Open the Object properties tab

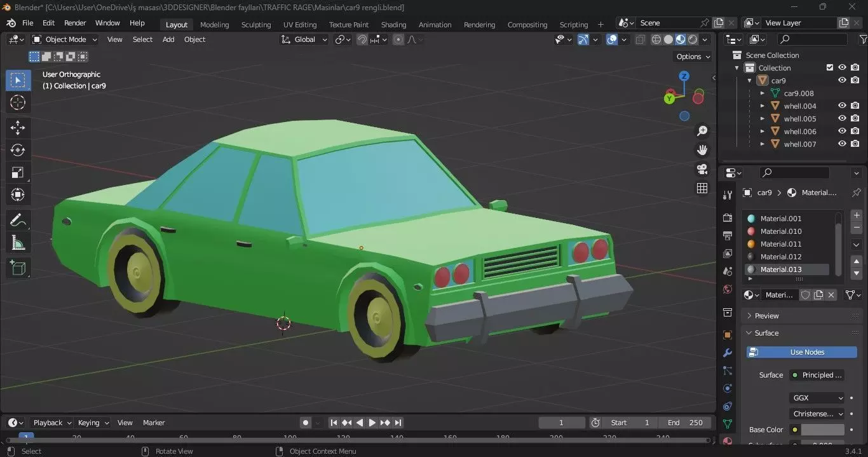728,335
